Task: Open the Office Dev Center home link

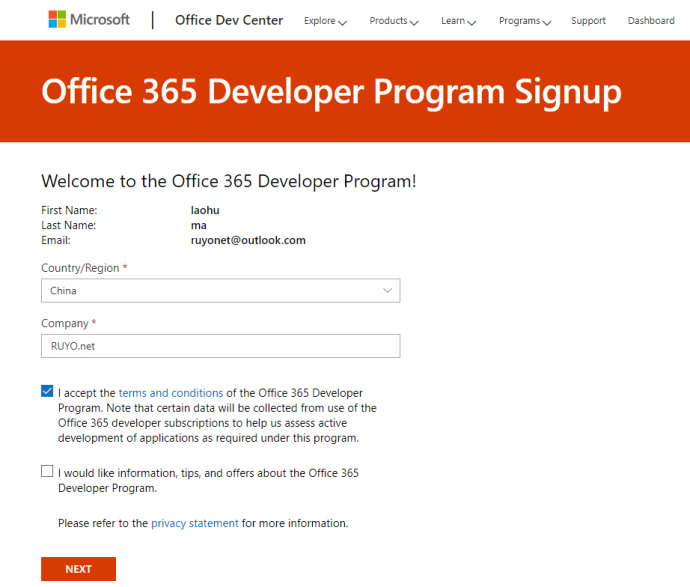Action: coord(229,20)
